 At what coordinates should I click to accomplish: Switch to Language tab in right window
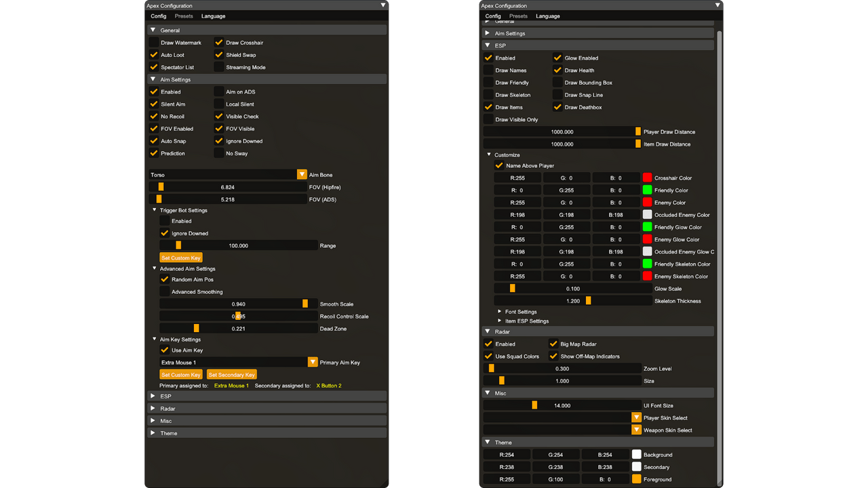548,16
